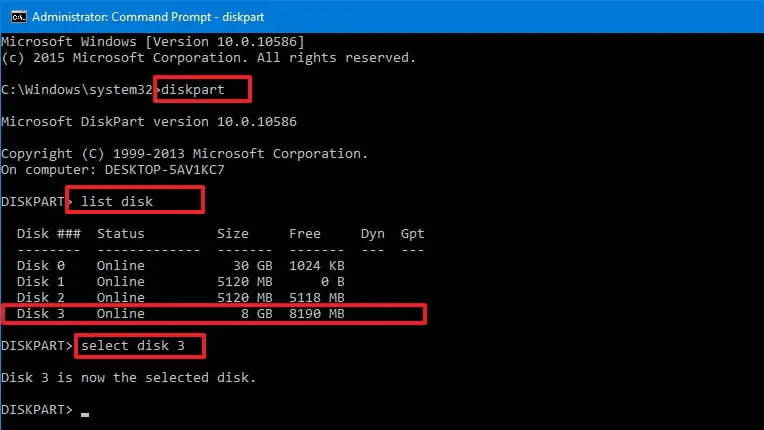The height and width of the screenshot is (430, 764).
Task: Click the Disk 2 row with 5118 MB free
Action: 182,298
